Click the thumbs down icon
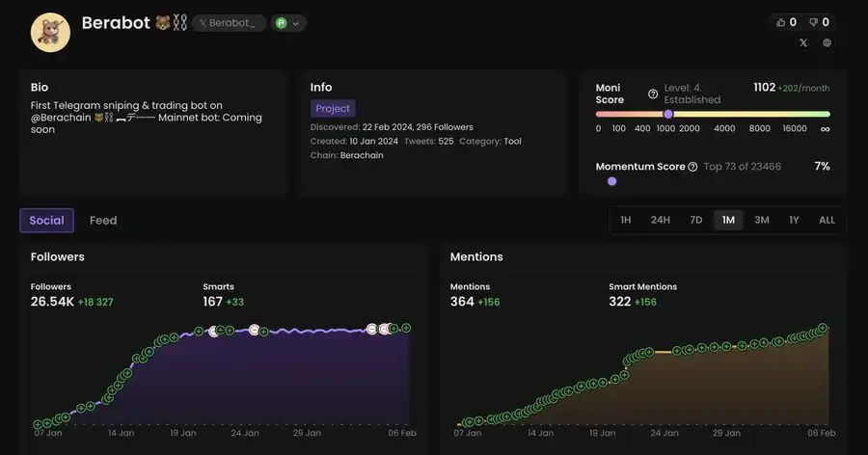 813,22
